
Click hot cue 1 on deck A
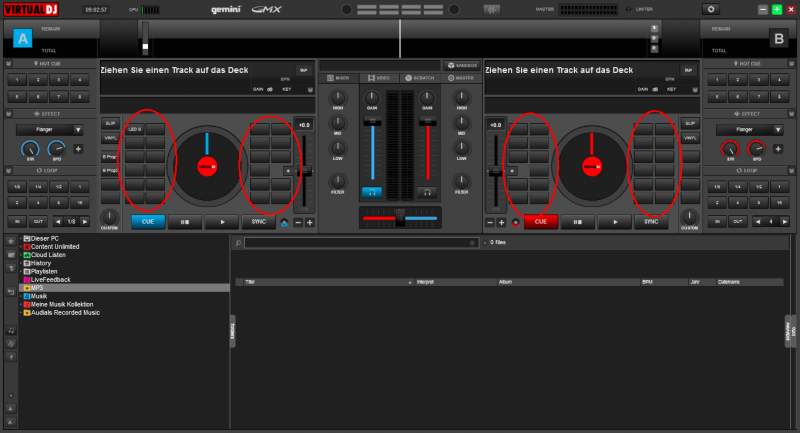pos(17,80)
